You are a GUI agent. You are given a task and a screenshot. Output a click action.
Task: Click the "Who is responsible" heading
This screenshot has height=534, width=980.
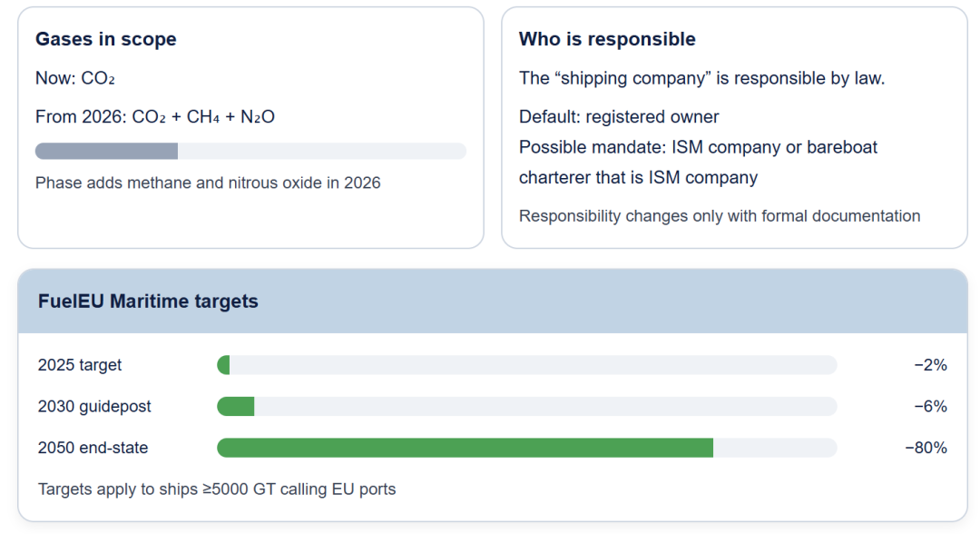tap(607, 39)
